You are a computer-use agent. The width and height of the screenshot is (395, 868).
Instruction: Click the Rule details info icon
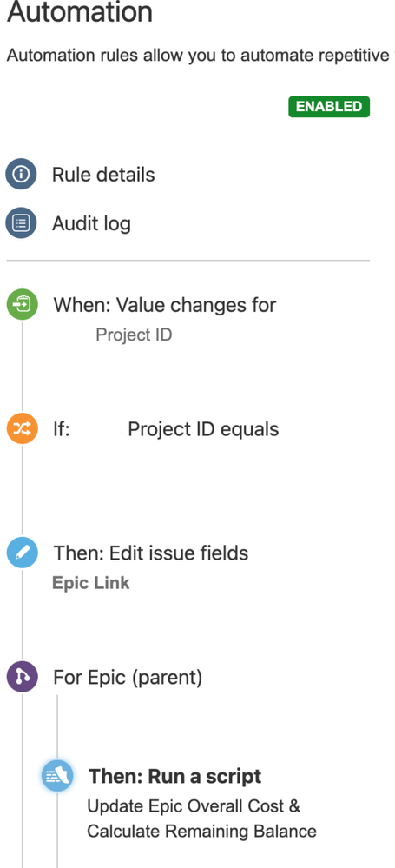[x=21, y=175]
